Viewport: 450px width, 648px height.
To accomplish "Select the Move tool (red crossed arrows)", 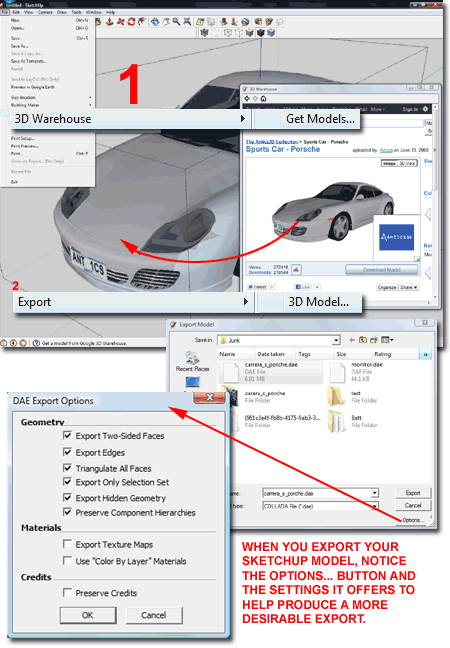I will coord(121,21).
